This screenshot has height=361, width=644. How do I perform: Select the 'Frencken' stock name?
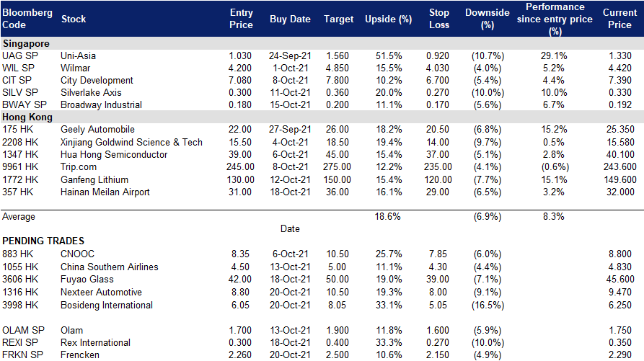point(79,355)
